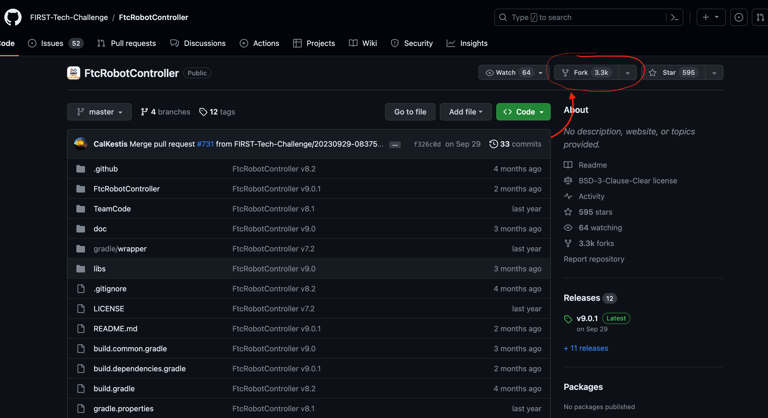Click the eye icon beside 64 watching
Image resolution: width=768 pixels, height=418 pixels.
[x=568, y=227]
